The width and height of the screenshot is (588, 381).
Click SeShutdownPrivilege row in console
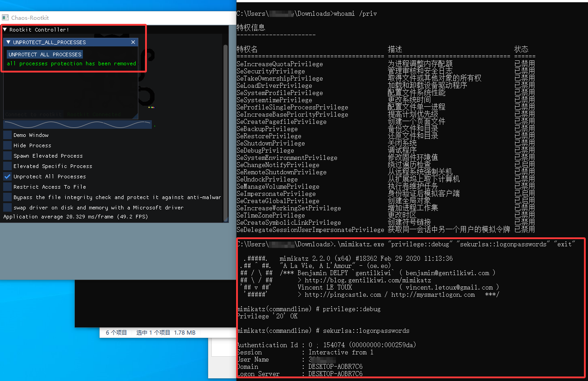(x=271, y=143)
